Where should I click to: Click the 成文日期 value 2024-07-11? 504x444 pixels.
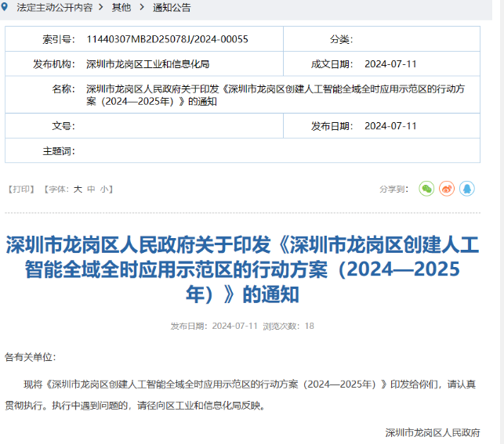tap(390, 64)
